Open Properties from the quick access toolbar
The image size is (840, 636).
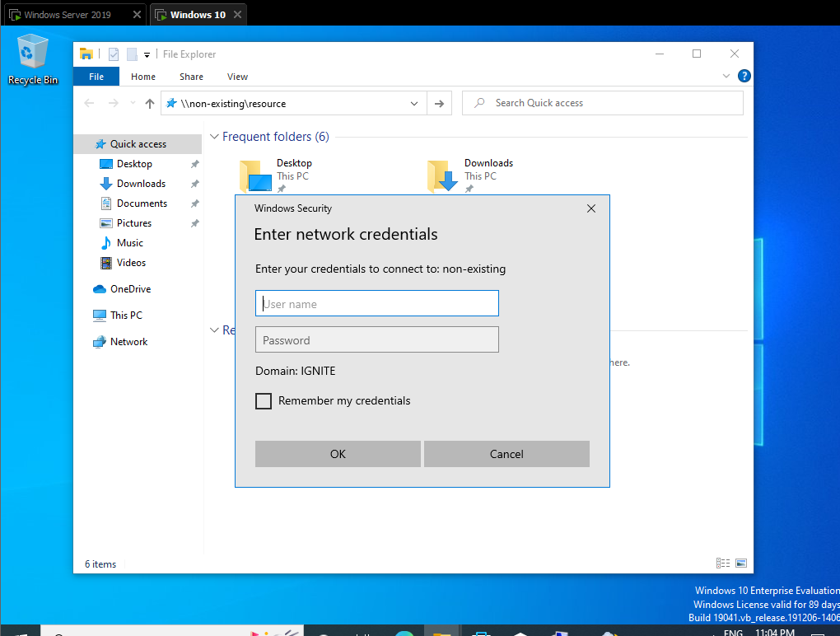(x=113, y=54)
